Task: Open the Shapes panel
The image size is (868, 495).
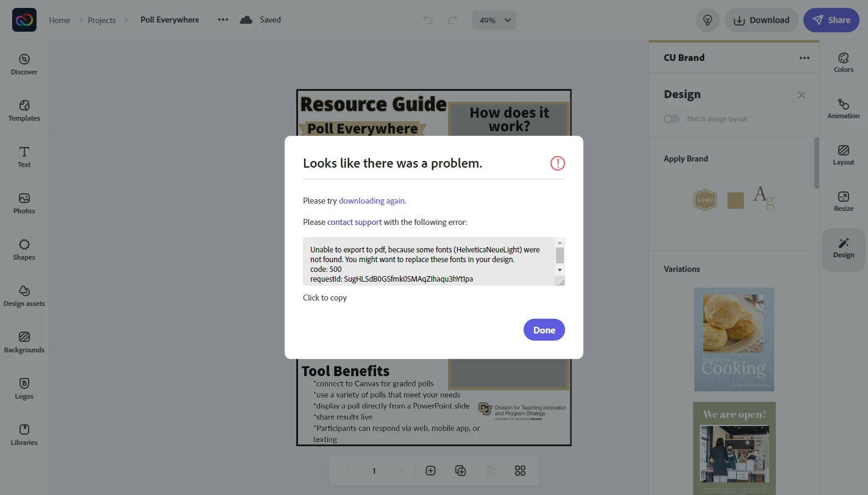Action: [x=24, y=249]
